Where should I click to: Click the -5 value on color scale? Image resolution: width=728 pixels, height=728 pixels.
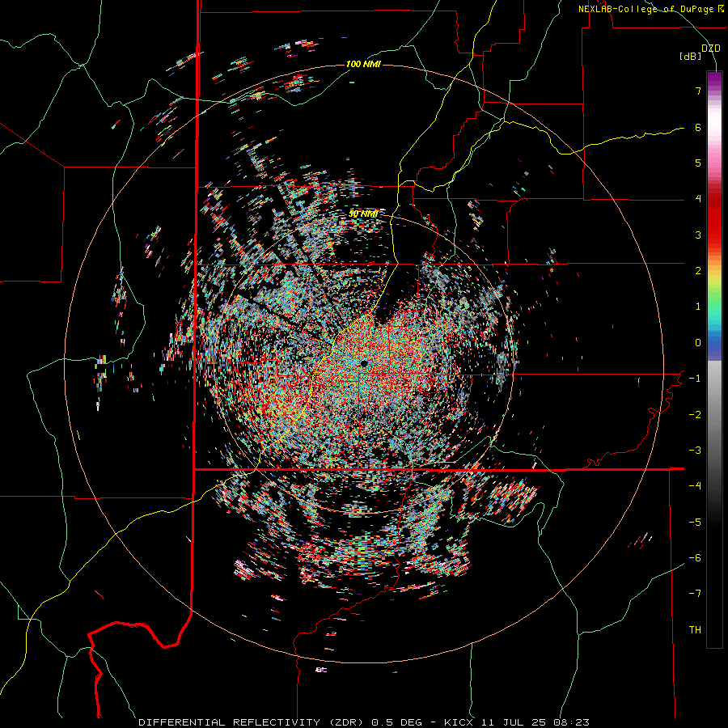(695, 523)
